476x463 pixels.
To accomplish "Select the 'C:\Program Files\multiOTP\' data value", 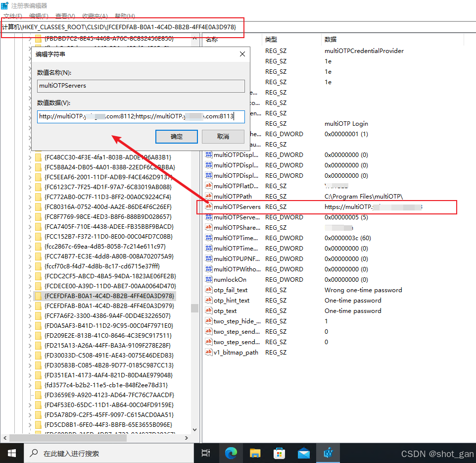I will click(363, 196).
